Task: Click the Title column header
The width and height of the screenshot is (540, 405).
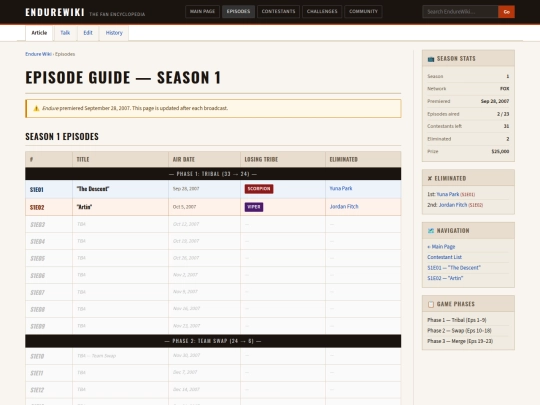Action: (120, 159)
